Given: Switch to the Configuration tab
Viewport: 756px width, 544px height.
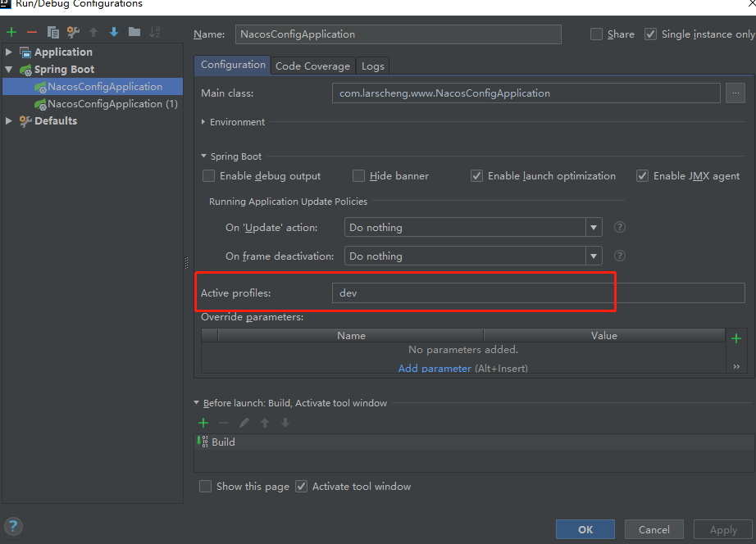Looking at the screenshot, I should click(233, 65).
